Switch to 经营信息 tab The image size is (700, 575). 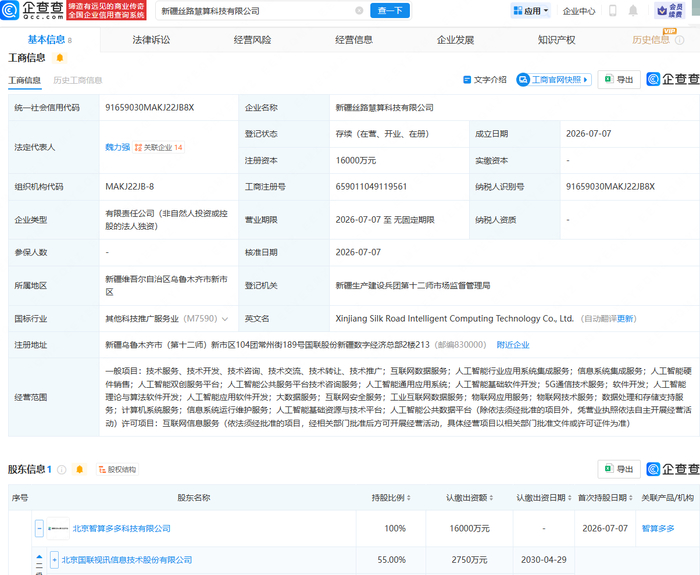(x=354, y=40)
